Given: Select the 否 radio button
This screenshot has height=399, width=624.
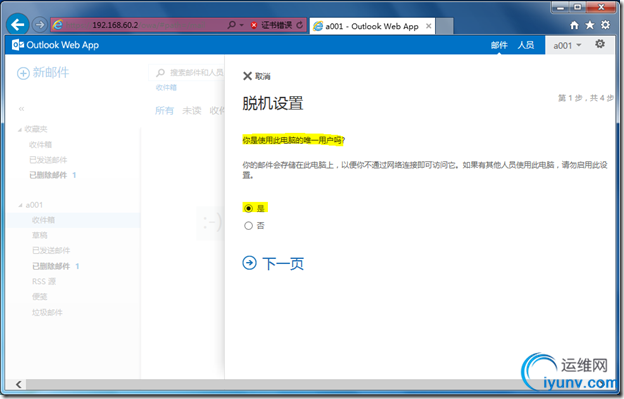Looking at the screenshot, I should tap(248, 226).
